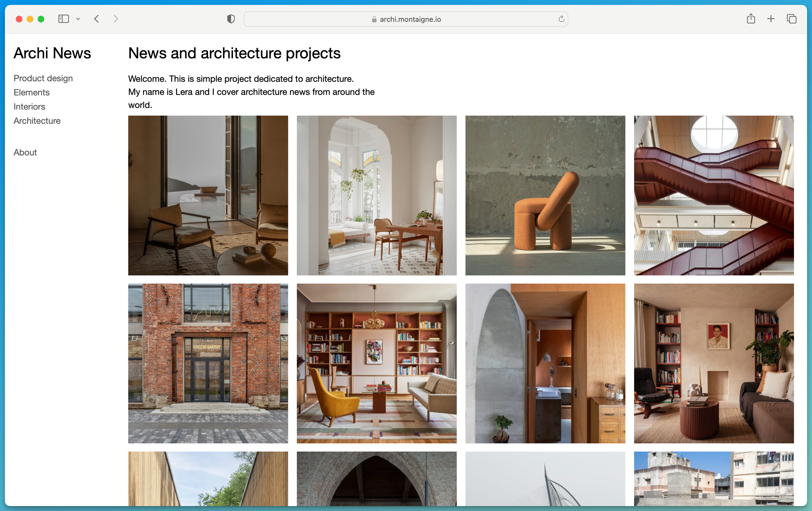Minimize window with yellow button

30,19
